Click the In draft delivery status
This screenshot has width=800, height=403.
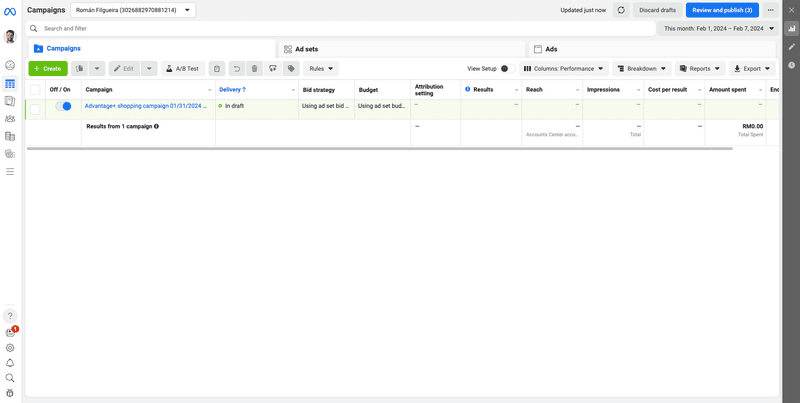(232, 106)
